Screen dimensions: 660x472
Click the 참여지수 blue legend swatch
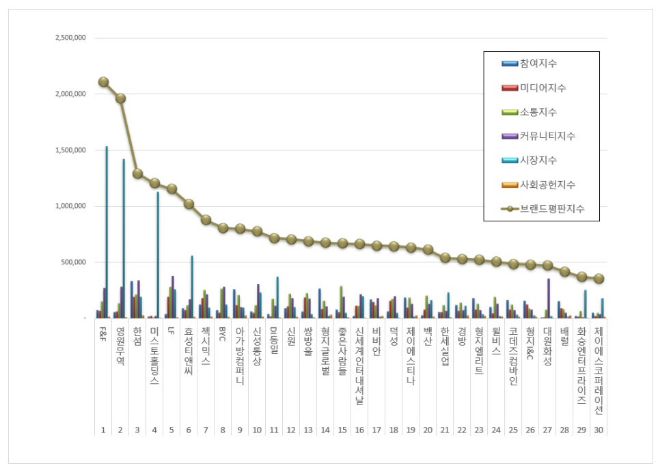pos(510,63)
